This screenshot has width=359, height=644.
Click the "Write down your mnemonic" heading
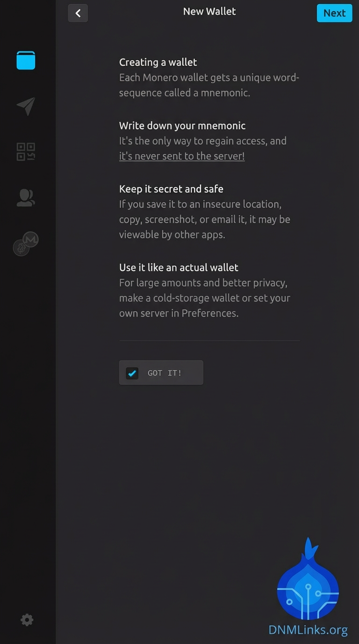click(x=182, y=125)
